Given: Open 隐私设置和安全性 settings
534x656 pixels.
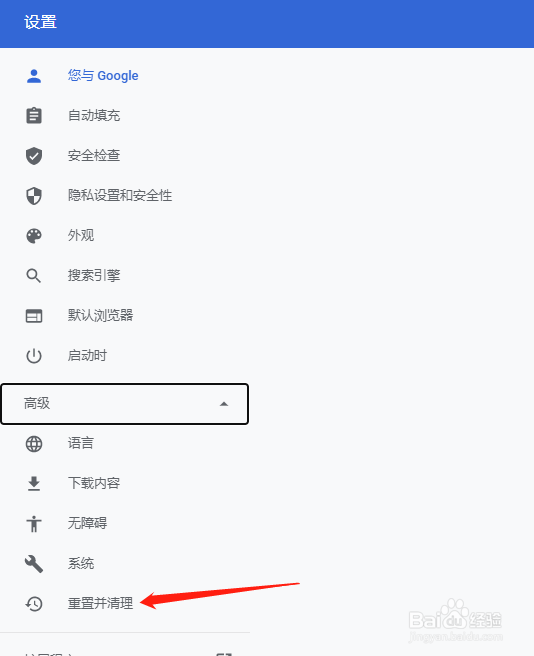Looking at the screenshot, I should click(x=120, y=195).
